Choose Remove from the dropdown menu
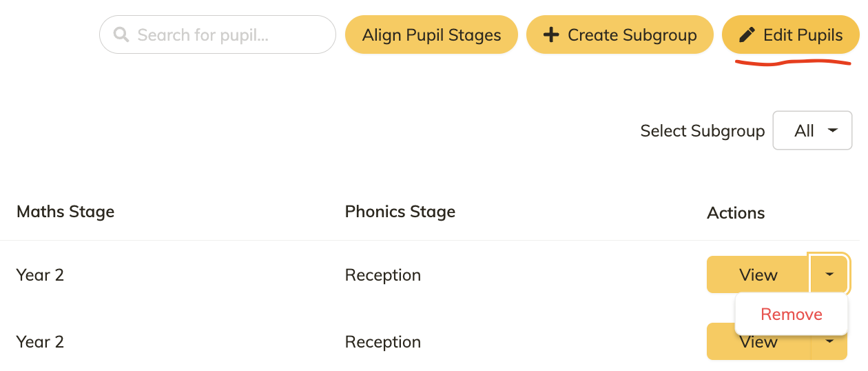Screen dimensions: 868x371 click(792, 314)
